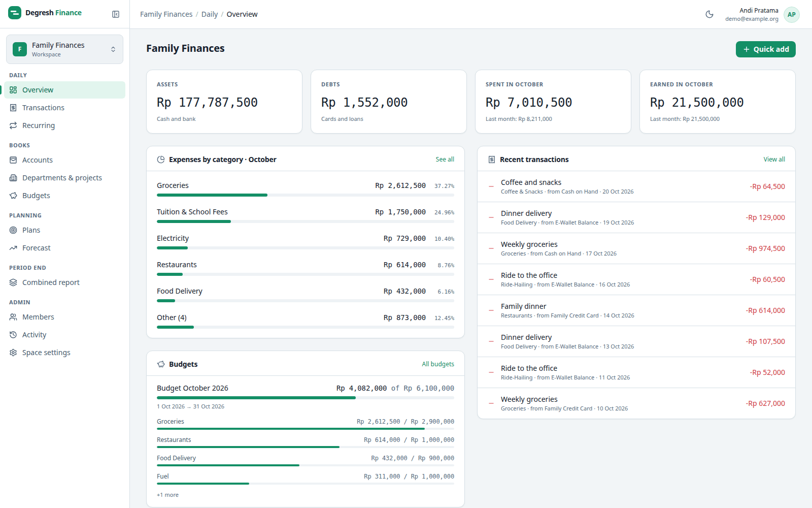Click the Budget October 2026 progress bar

pos(306,398)
